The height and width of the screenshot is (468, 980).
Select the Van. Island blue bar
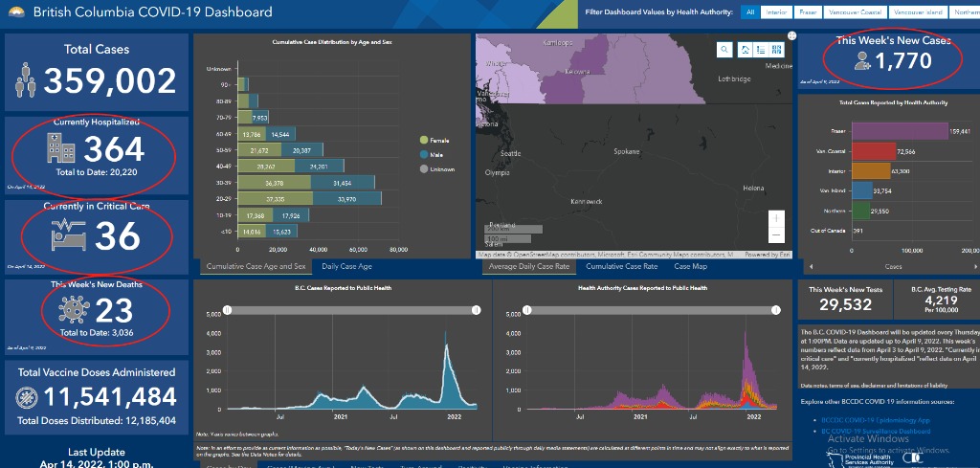pos(862,190)
